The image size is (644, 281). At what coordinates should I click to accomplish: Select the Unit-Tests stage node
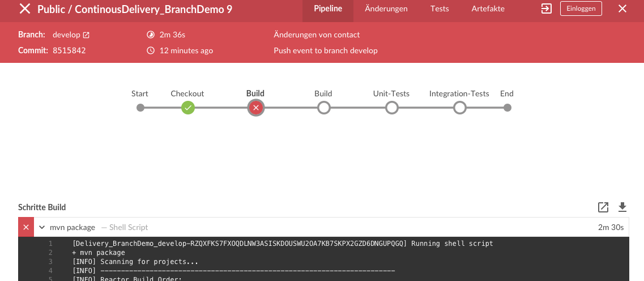[392, 108]
